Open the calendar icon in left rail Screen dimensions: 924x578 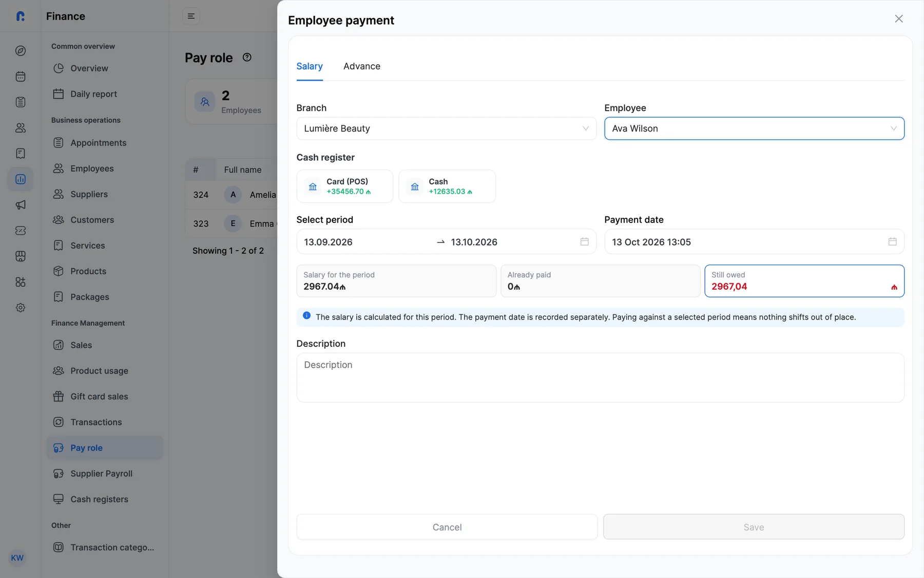point(21,77)
